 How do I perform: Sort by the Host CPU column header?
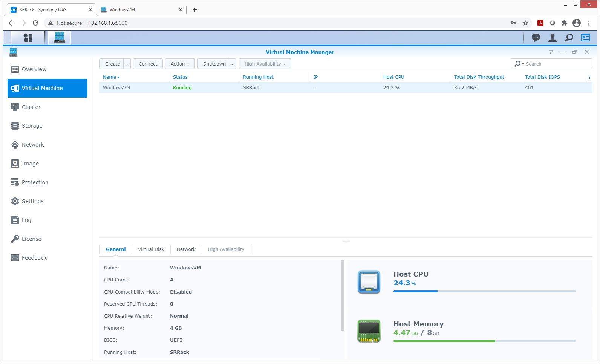(415, 77)
